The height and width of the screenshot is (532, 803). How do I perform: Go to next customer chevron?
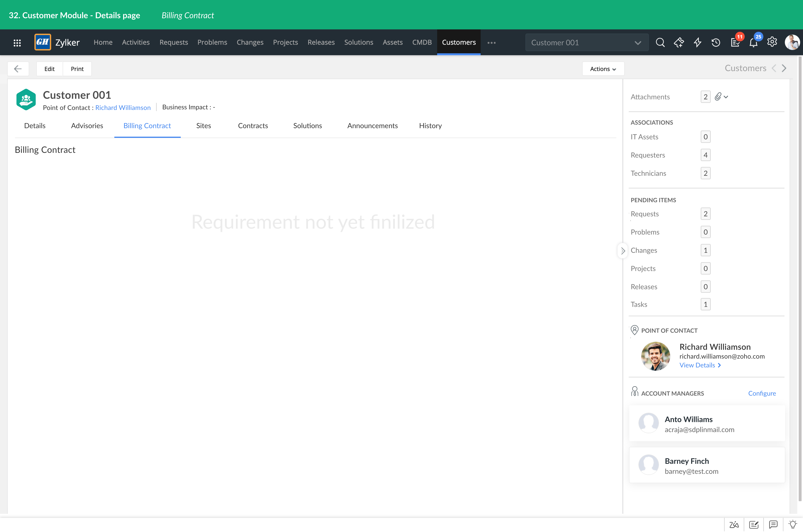coord(784,68)
